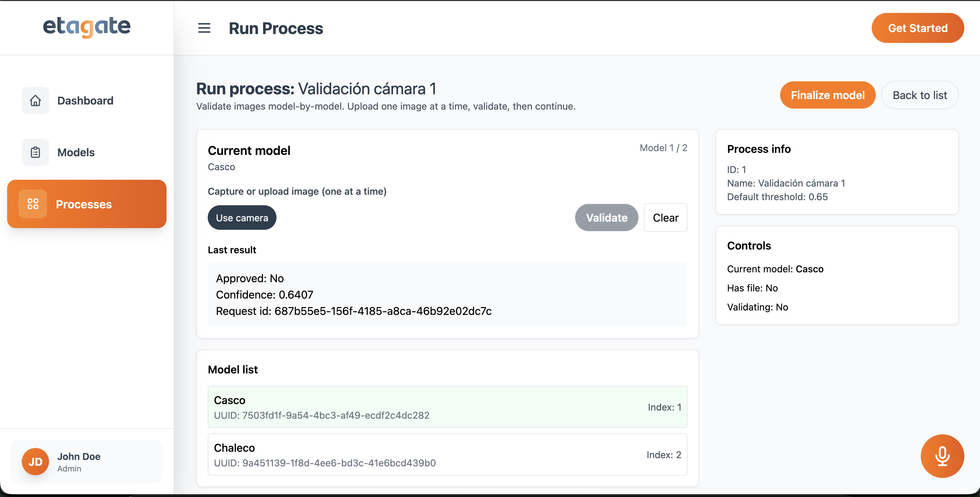The width and height of the screenshot is (980, 497).
Task: Open the Dashboard menu item
Action: pos(85,100)
